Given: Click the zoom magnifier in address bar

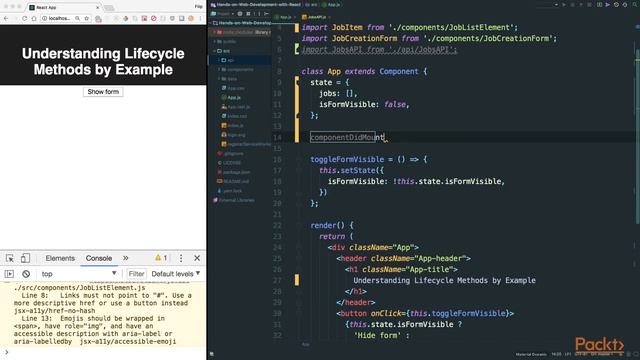Looking at the screenshot, I should coord(78,18).
